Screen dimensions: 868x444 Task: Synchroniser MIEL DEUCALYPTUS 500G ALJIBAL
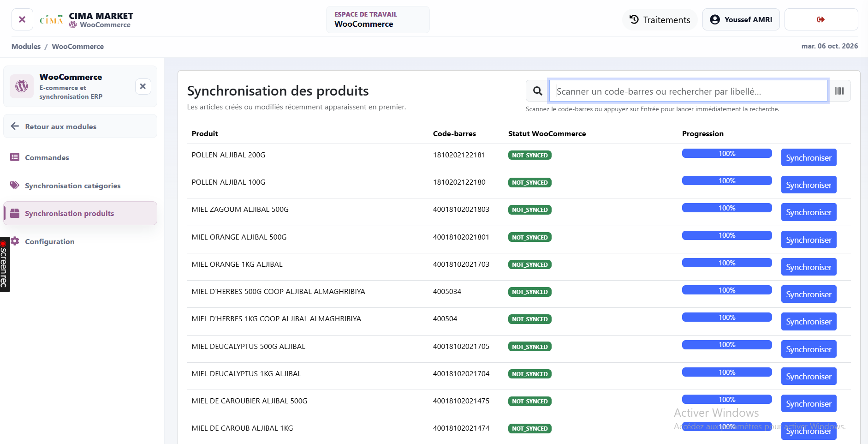point(809,349)
